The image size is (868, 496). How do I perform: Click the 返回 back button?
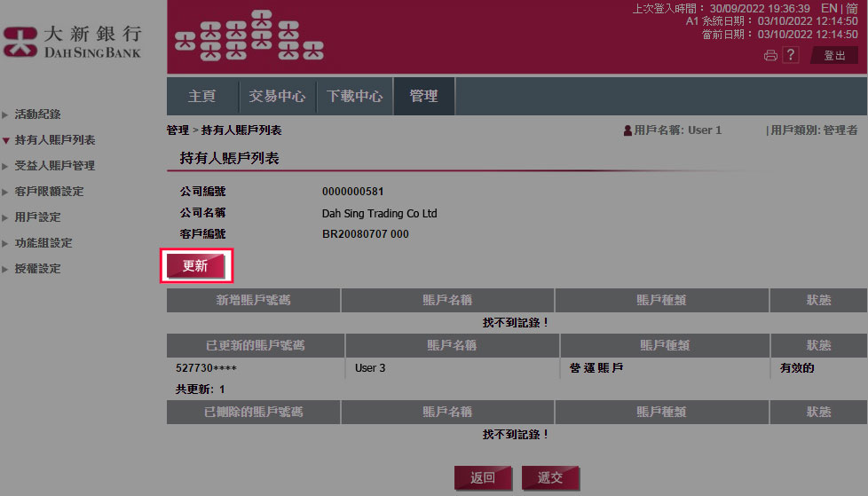483,477
